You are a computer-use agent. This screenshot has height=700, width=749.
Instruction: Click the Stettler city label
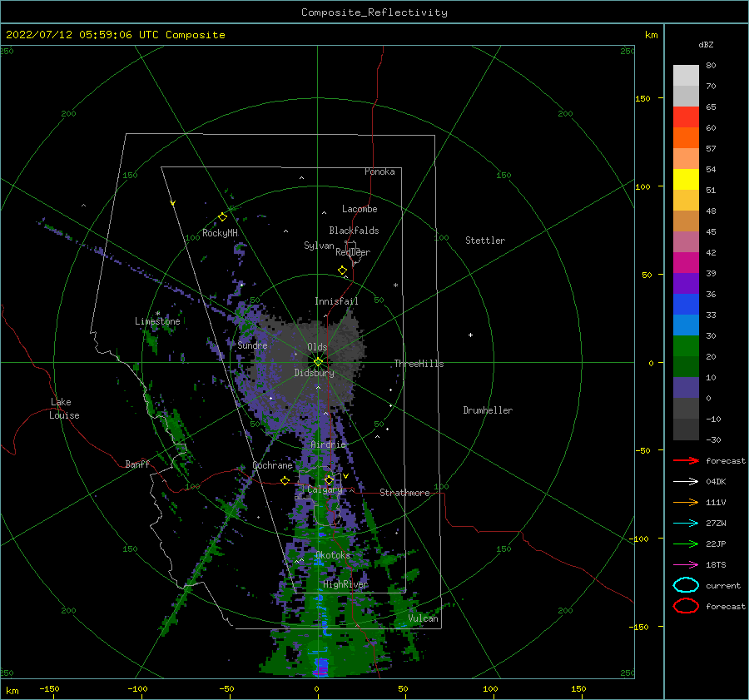pos(485,241)
